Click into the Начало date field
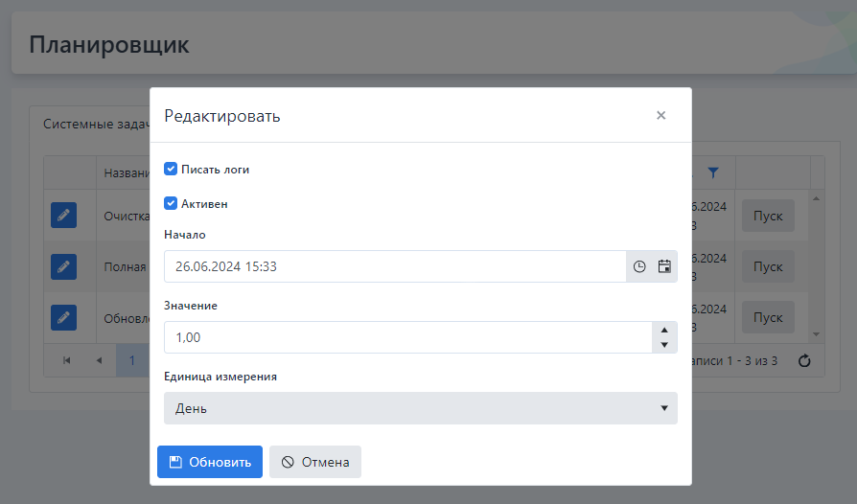The image size is (857, 504). point(393,266)
